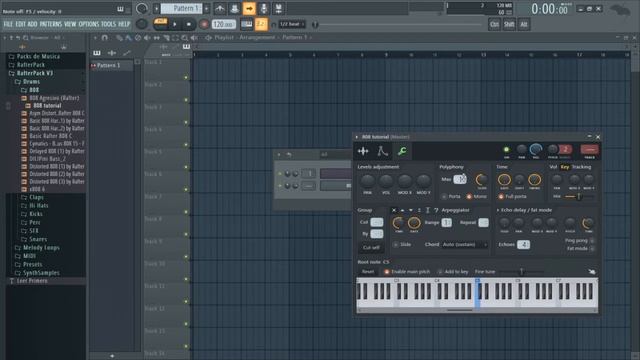Viewport: 640px width, 360px height.
Task: Open the Chord Auto (sustain) dropdown
Action: 464,244
